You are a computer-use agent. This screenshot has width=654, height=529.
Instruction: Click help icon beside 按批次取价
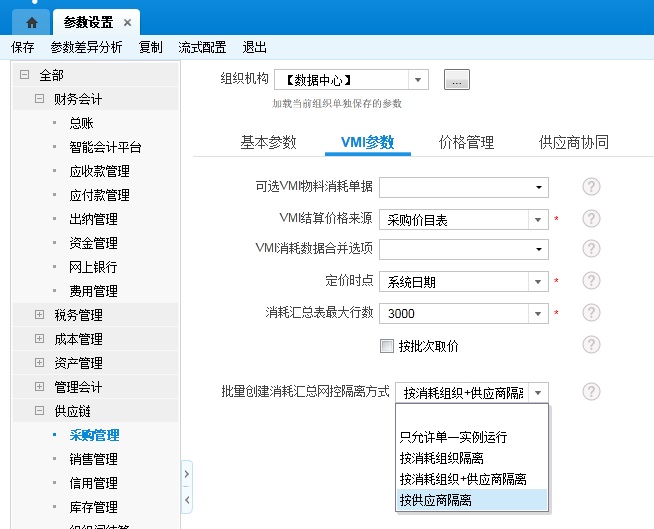point(591,345)
